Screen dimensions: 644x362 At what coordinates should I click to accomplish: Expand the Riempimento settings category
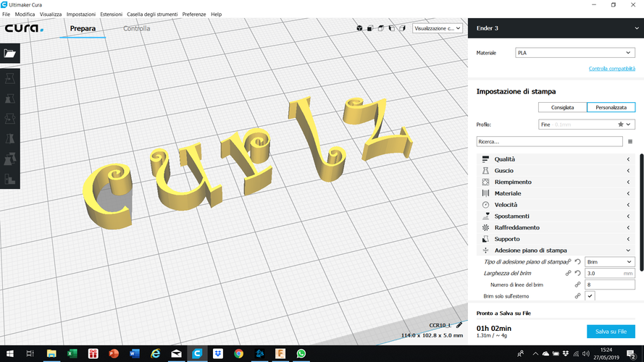coord(556,182)
